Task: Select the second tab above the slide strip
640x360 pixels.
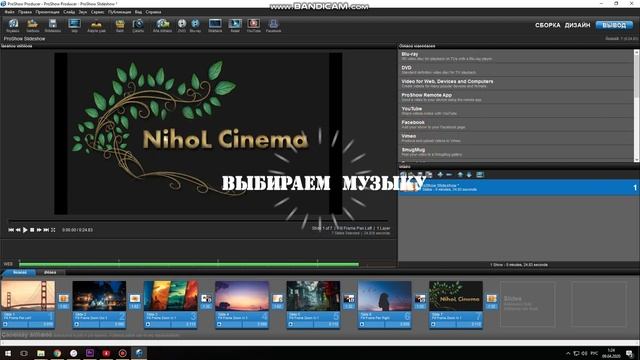Action: [x=50, y=272]
